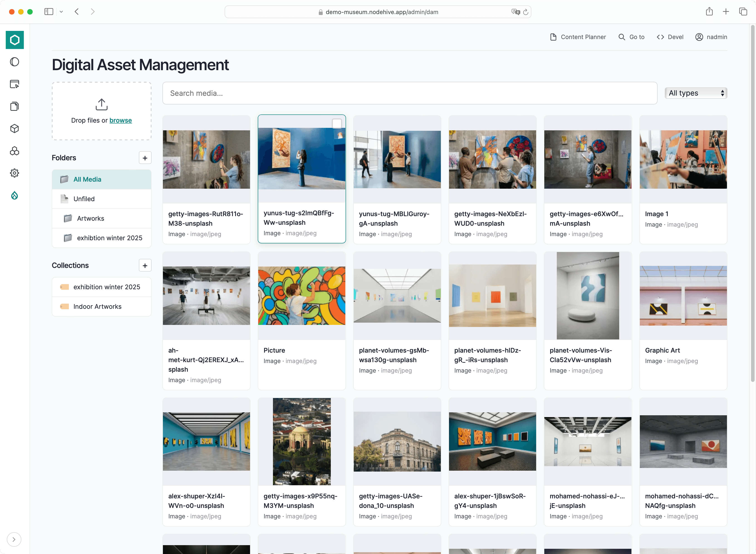Open the Devel menu

[670, 37]
